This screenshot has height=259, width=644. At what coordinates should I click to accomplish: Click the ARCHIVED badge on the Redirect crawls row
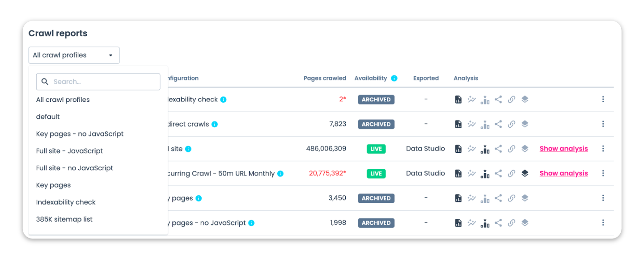tap(376, 124)
